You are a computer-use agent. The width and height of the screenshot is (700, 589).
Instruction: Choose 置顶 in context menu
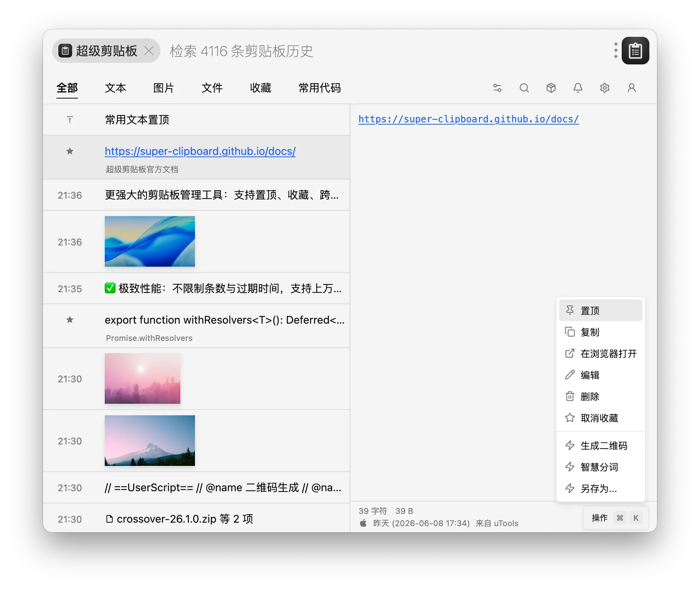click(601, 310)
